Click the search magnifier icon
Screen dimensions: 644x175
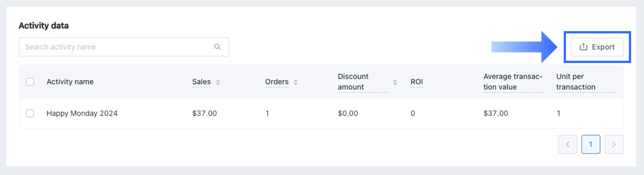tap(217, 47)
